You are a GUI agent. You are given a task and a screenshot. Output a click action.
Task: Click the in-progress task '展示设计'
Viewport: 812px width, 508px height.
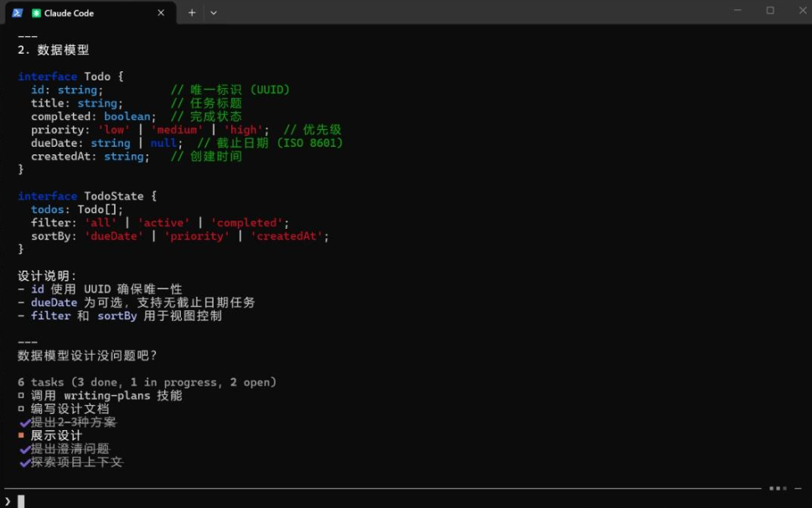point(50,436)
